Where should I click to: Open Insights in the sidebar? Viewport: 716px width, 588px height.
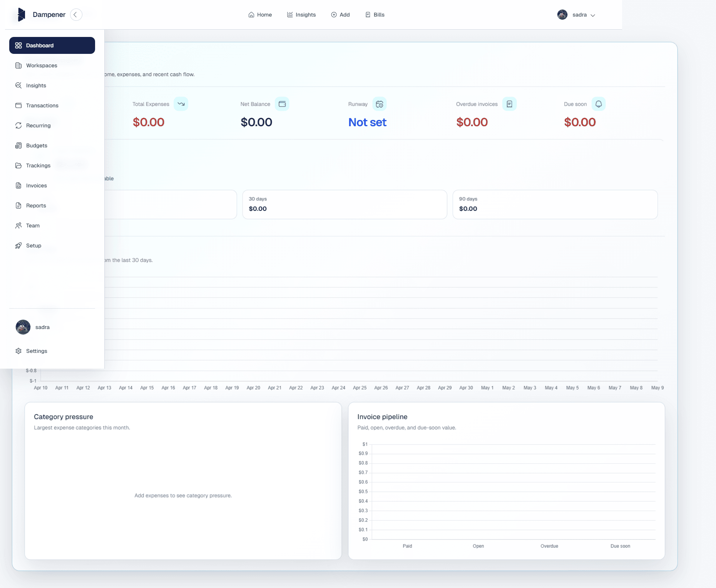[52, 85]
